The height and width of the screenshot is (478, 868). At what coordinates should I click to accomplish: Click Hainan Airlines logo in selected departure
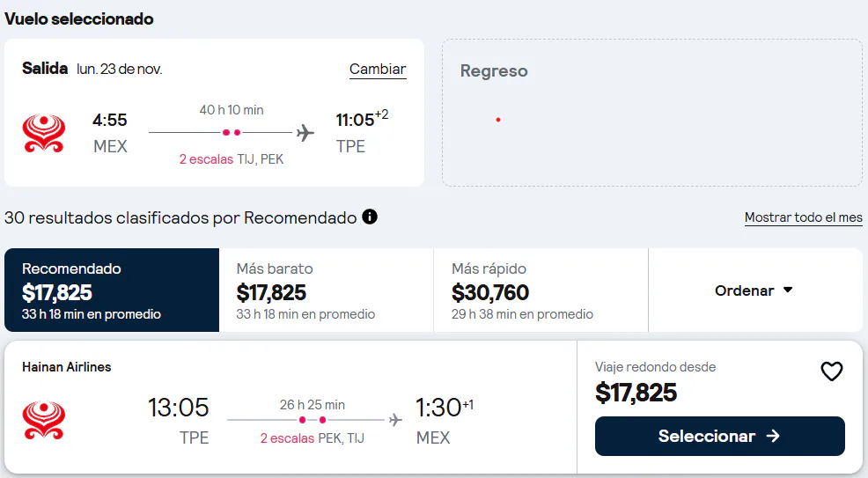[44, 133]
